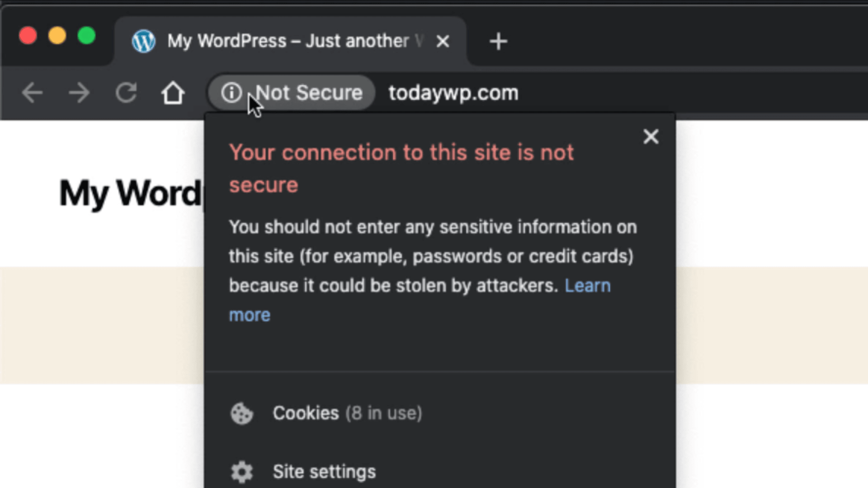Select the My WordPress browser tab
This screenshot has height=488, width=868.
[290, 41]
